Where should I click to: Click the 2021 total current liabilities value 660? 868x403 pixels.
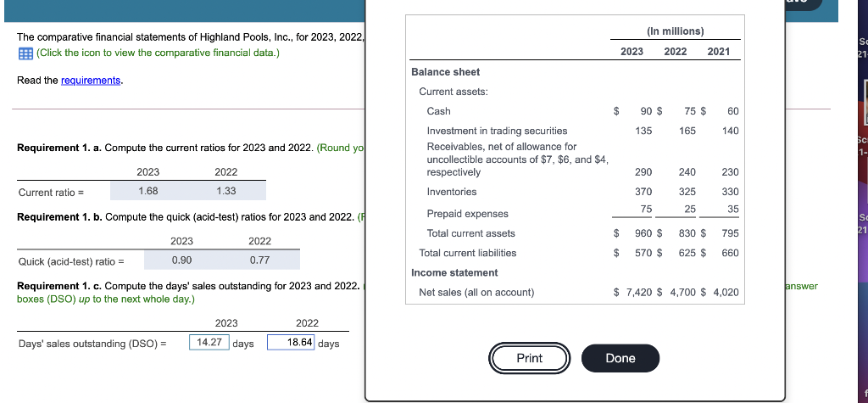[x=730, y=253]
